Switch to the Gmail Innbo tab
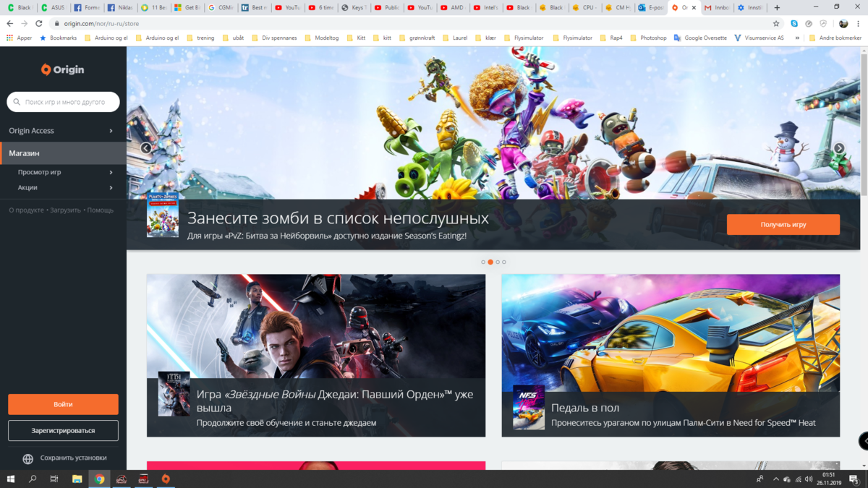 coord(718,8)
